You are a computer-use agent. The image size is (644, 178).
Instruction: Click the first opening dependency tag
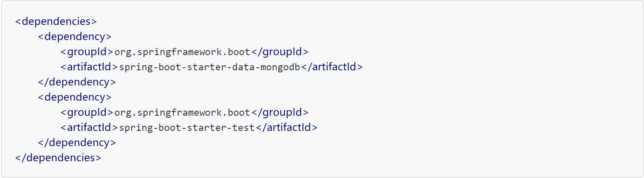(x=75, y=37)
